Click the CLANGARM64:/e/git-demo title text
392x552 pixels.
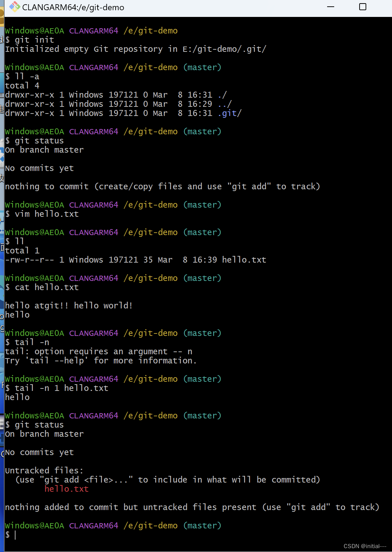72,7
